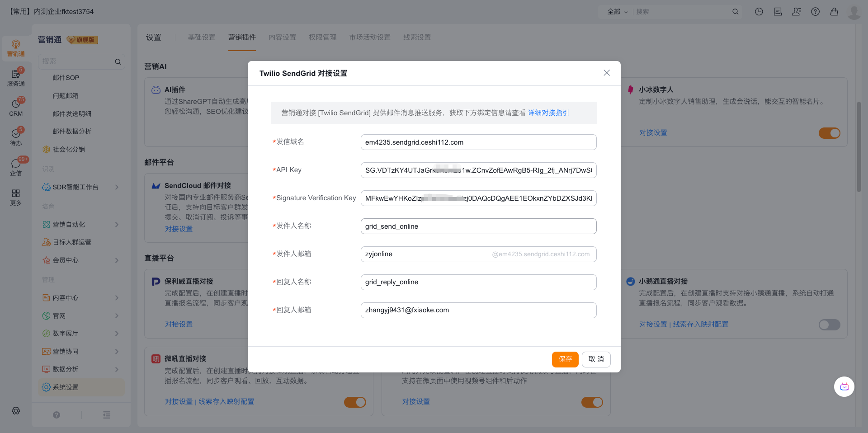Click the 回复人名称 input field
The width and height of the screenshot is (868, 433).
tap(478, 282)
